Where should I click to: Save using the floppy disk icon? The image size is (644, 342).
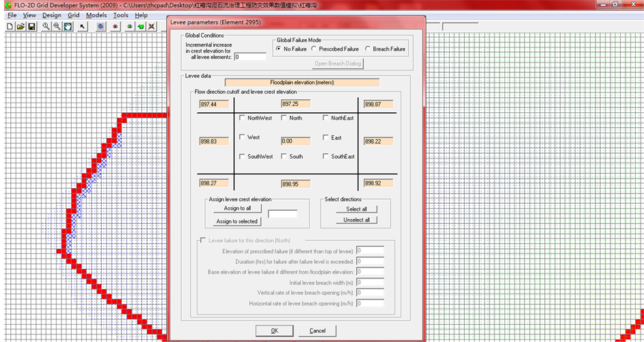(31, 27)
